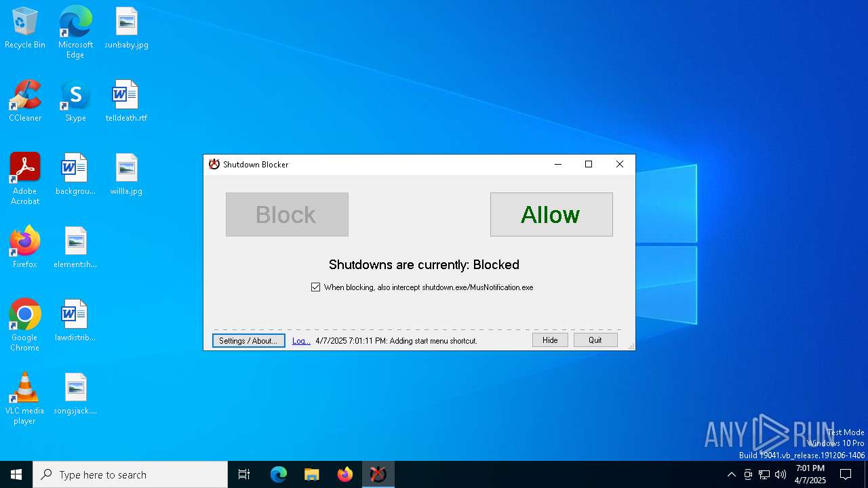Expand hidden system tray icons chevron
Viewport: 868px width, 488px height.
click(x=731, y=474)
